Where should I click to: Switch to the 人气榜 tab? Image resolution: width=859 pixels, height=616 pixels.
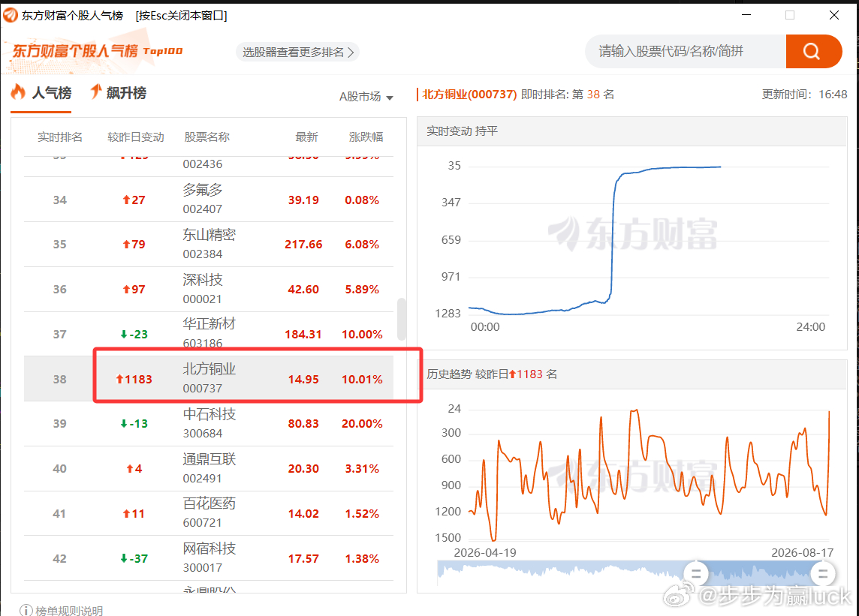pos(41,93)
